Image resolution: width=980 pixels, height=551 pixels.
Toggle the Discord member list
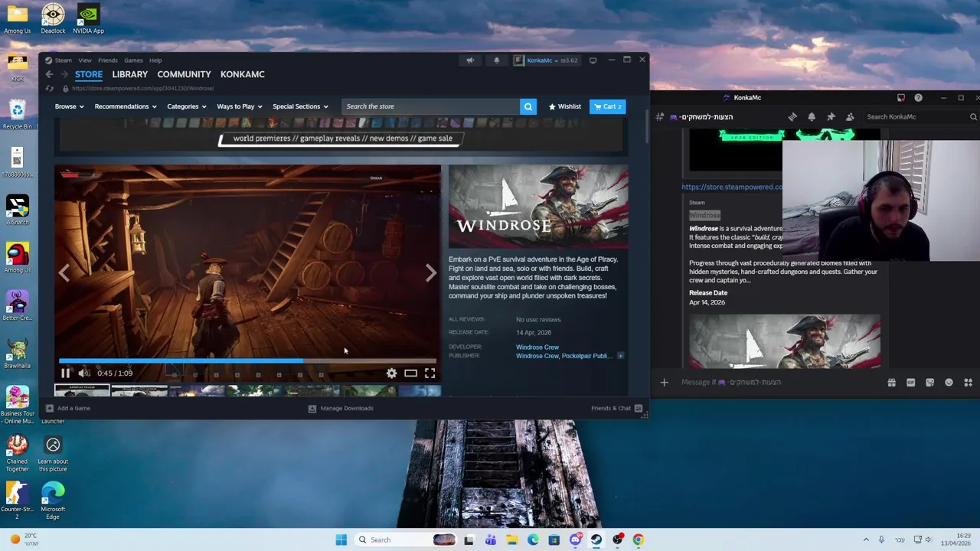[850, 117]
